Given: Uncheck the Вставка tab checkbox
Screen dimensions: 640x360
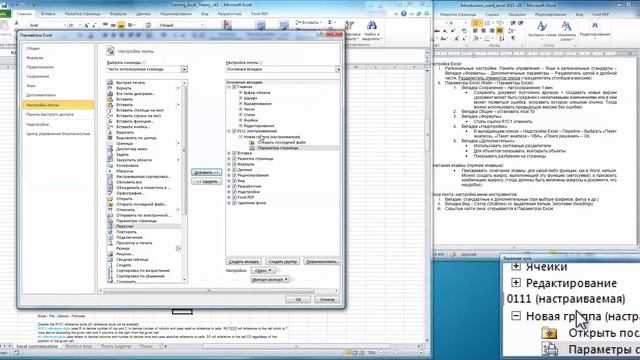Looking at the screenshot, I should [x=234, y=153].
